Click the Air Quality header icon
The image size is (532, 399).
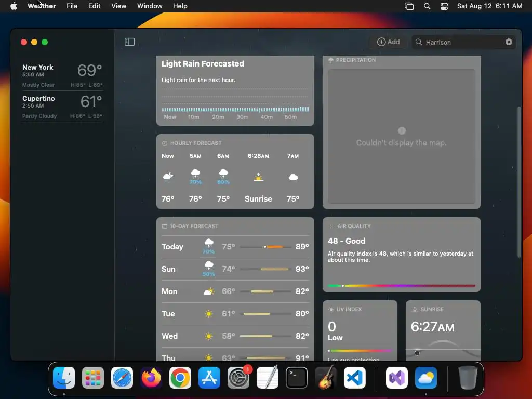click(331, 227)
